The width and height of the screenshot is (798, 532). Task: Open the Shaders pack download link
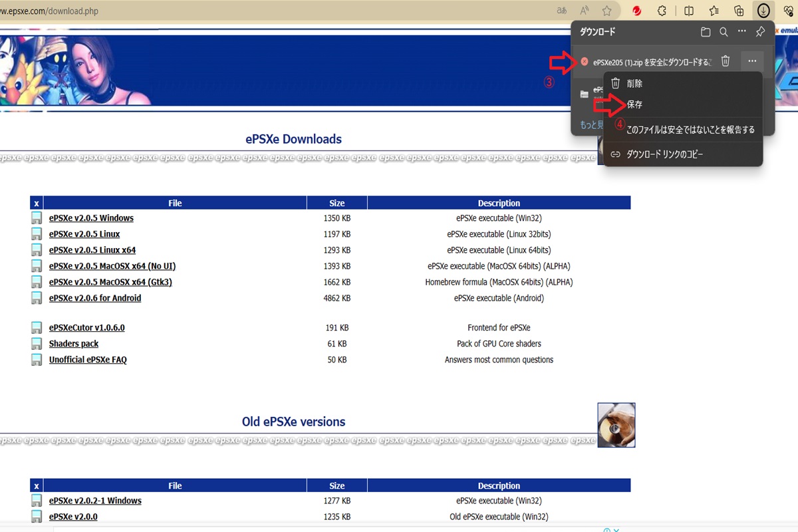(74, 344)
